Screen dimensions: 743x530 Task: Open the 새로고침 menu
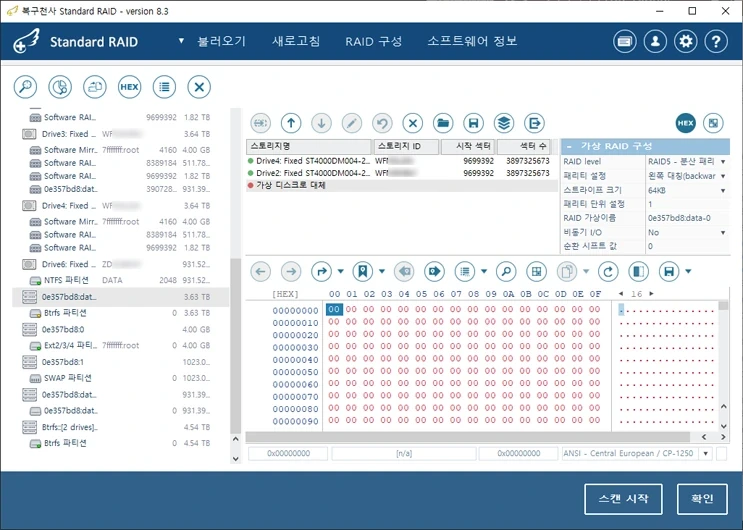point(296,42)
